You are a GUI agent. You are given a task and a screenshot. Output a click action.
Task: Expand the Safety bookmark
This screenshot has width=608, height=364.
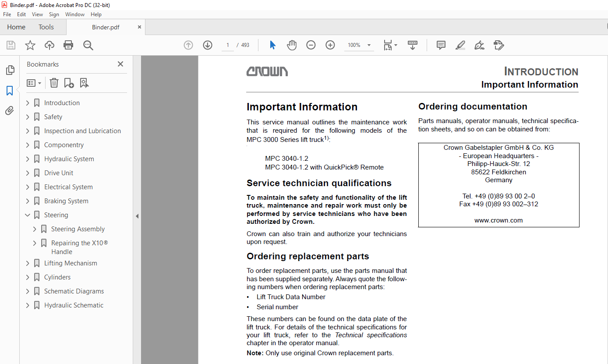tap(28, 117)
